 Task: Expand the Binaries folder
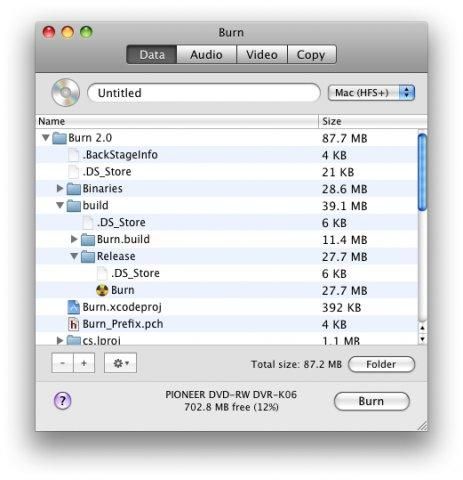(x=60, y=188)
